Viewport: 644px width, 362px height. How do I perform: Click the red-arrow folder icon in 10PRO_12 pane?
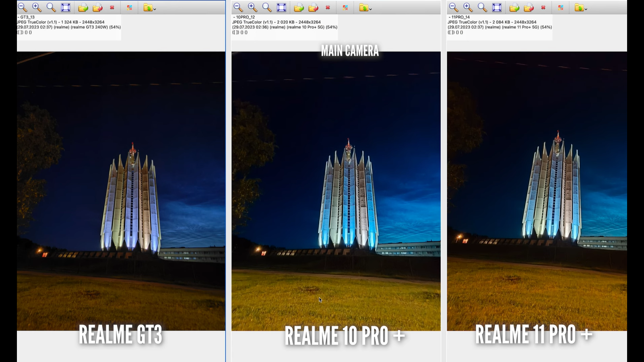(313, 8)
